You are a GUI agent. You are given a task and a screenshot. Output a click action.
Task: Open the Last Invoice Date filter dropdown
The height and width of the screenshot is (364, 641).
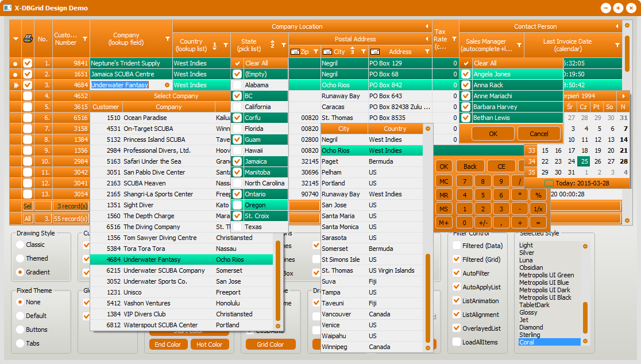coord(617,45)
